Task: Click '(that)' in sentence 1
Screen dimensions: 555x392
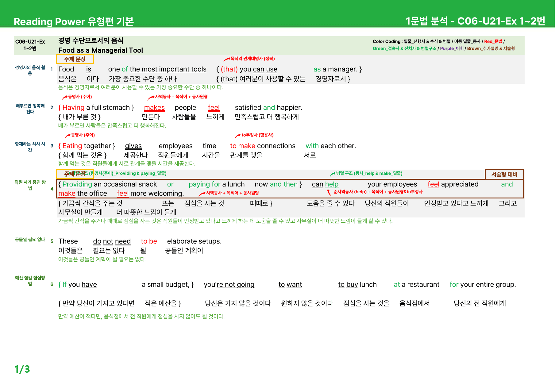Action: (229, 69)
